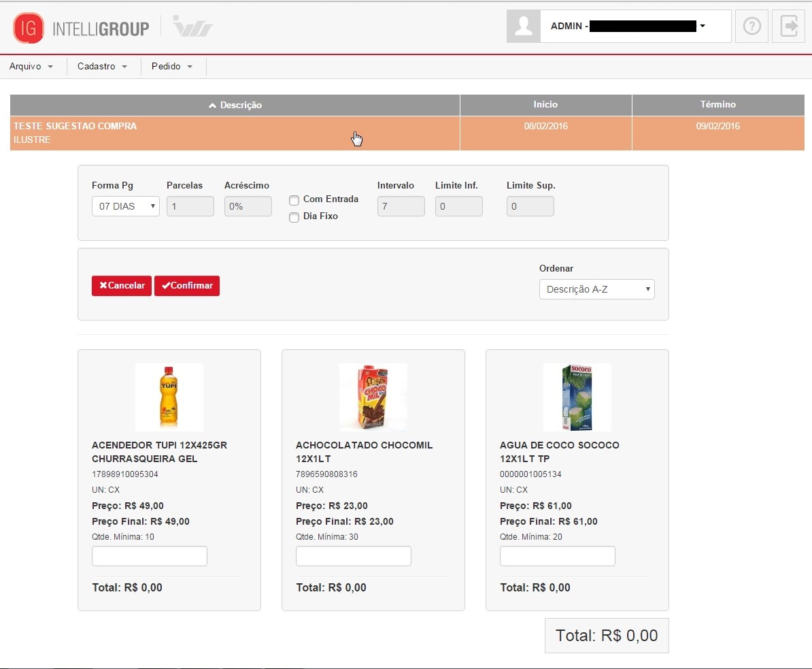Open the Arquivo menu
812x669 pixels.
click(x=31, y=66)
